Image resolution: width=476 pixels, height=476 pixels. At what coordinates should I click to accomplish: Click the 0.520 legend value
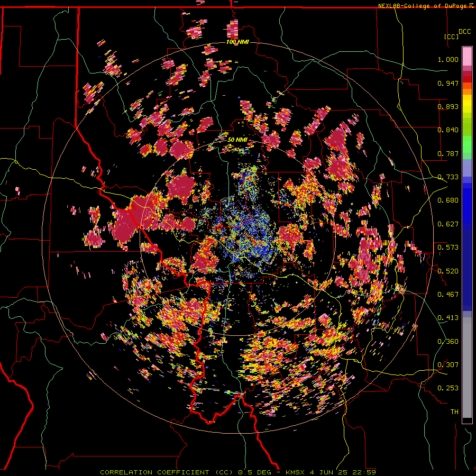(x=448, y=271)
